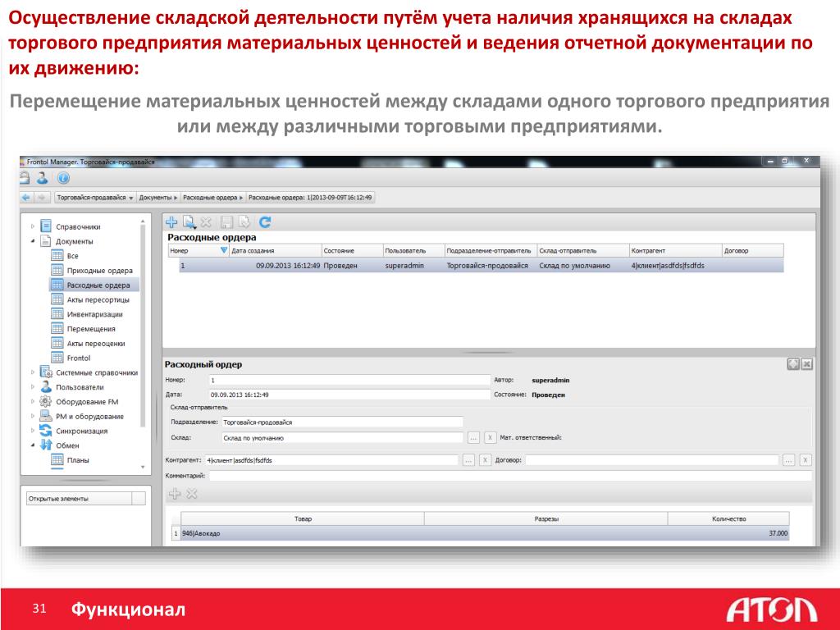
Task: Open Планы under Обмен
Action: [78, 459]
